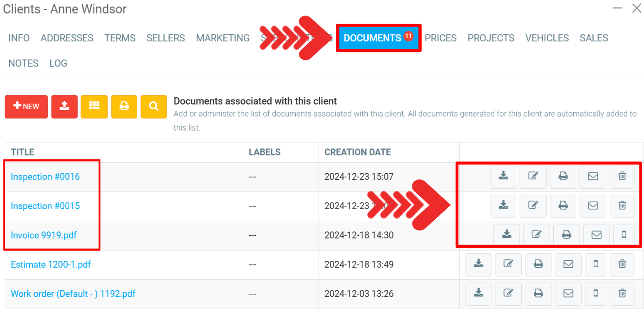
Task: Email the Inspection #0016 document
Action: tap(593, 177)
